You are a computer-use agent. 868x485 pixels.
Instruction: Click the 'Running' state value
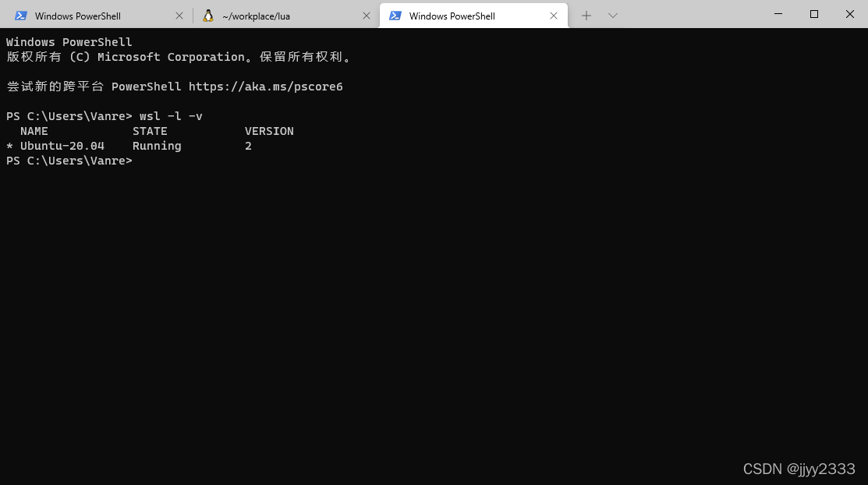tap(157, 146)
